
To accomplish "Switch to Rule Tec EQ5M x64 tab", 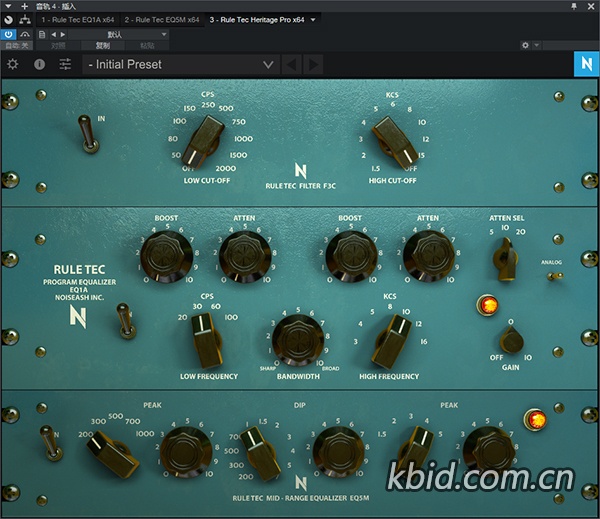I will click(x=165, y=19).
